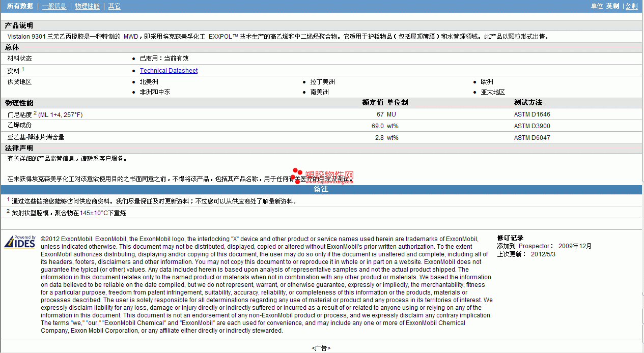The image size is (644, 353).
Task: Click the blue 备注 header bar
Action: click(321, 189)
